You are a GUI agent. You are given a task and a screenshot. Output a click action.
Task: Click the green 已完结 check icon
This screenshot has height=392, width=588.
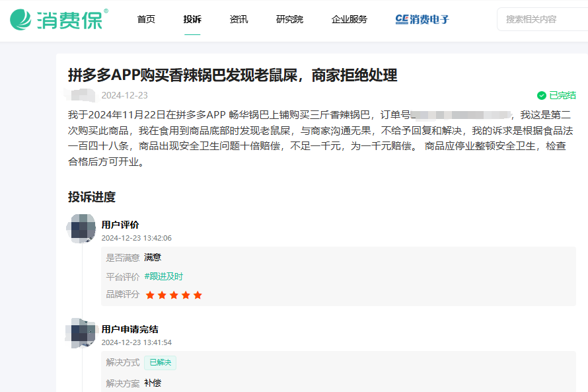(541, 96)
